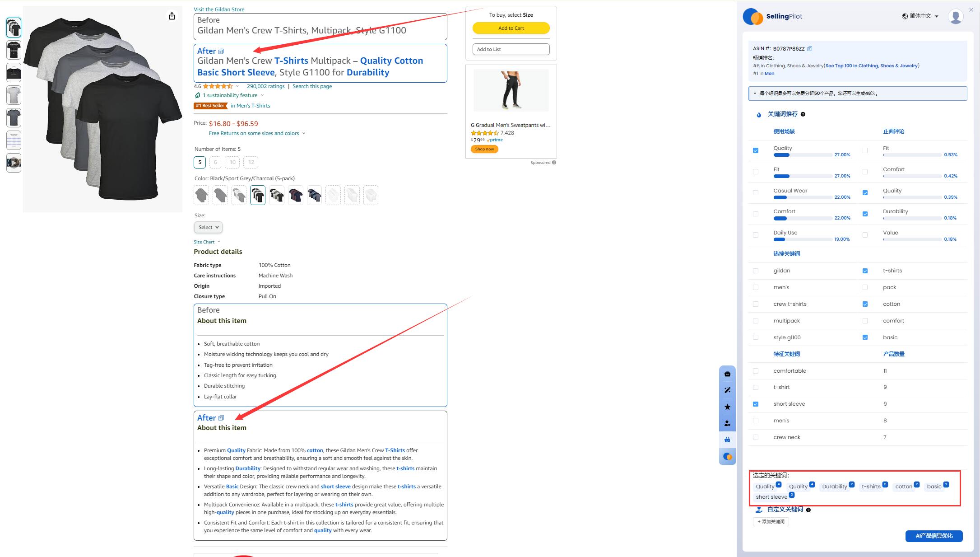The height and width of the screenshot is (557, 980).
Task: Copy the optimized title with After copy icon
Action: 221,51
